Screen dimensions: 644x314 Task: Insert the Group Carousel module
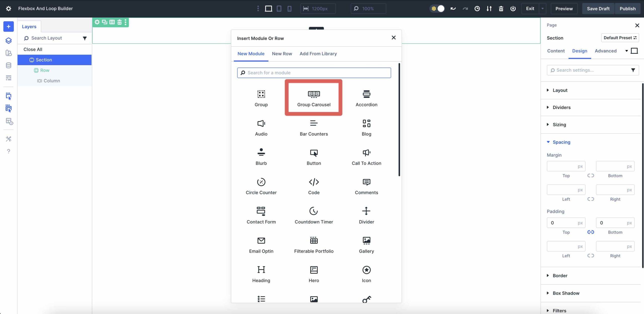pyautogui.click(x=313, y=98)
